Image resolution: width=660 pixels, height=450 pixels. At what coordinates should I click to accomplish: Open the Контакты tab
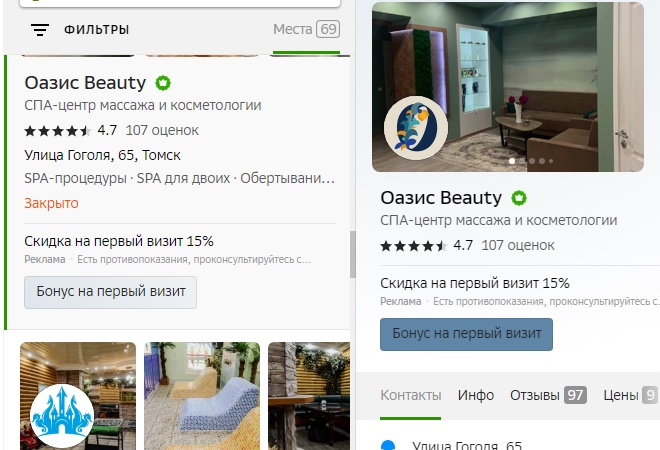tap(410, 395)
